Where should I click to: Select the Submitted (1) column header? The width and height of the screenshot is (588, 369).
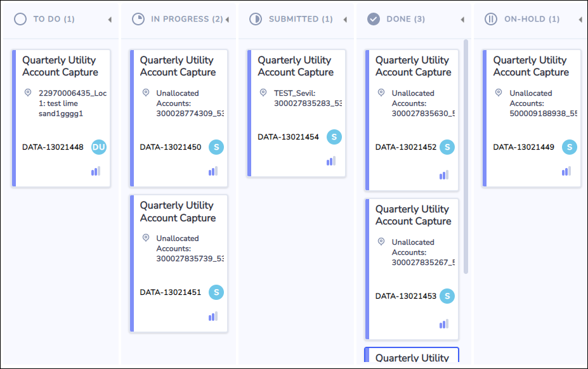click(301, 19)
